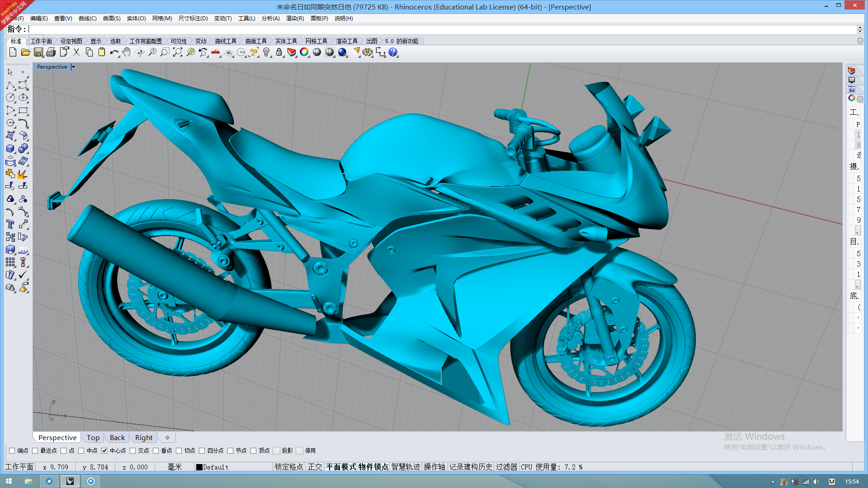
Task: Click the Boolean union spheres icon
Action: 23,148
